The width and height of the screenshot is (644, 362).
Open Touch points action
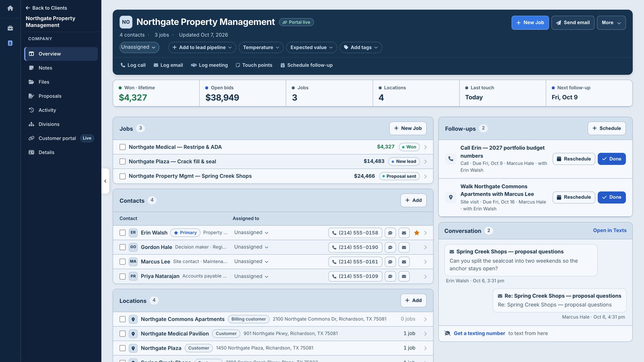[x=254, y=65]
